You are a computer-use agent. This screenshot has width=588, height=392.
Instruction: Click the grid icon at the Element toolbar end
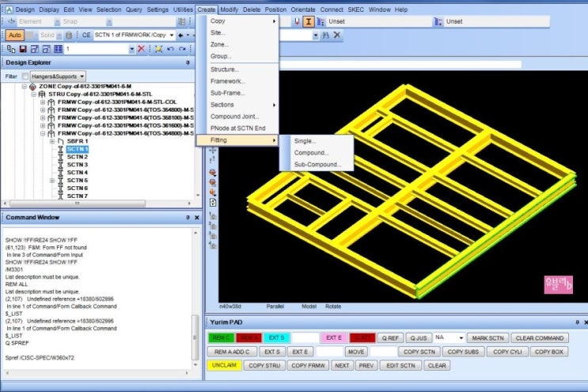(x=181, y=21)
